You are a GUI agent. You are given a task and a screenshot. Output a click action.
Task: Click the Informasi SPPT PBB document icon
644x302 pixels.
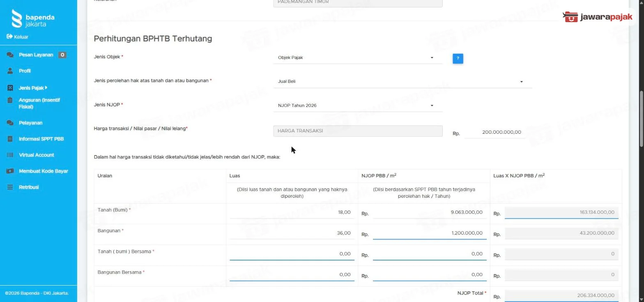tap(10, 139)
